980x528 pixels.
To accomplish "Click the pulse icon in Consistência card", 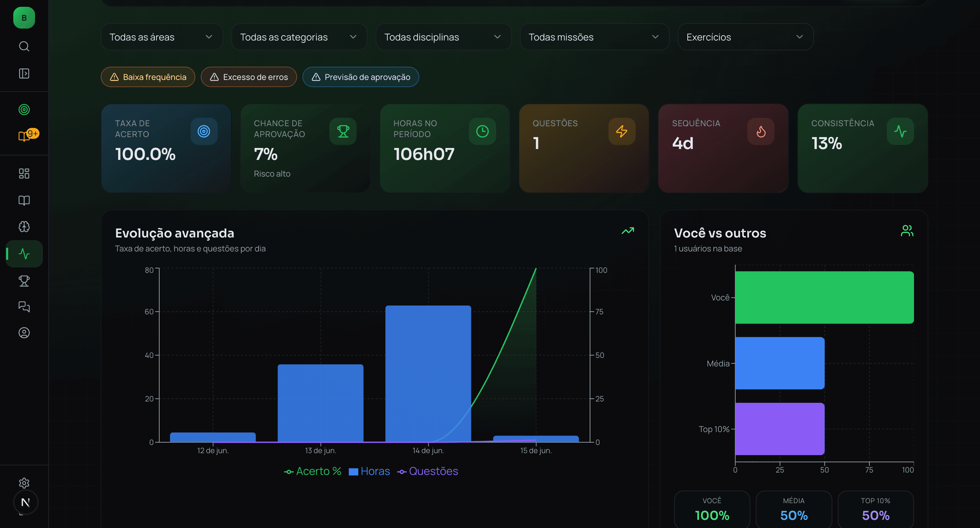I will coord(900,132).
